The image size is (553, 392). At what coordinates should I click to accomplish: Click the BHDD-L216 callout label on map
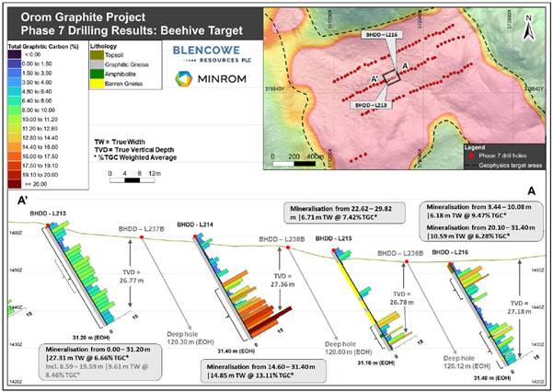tap(381, 35)
